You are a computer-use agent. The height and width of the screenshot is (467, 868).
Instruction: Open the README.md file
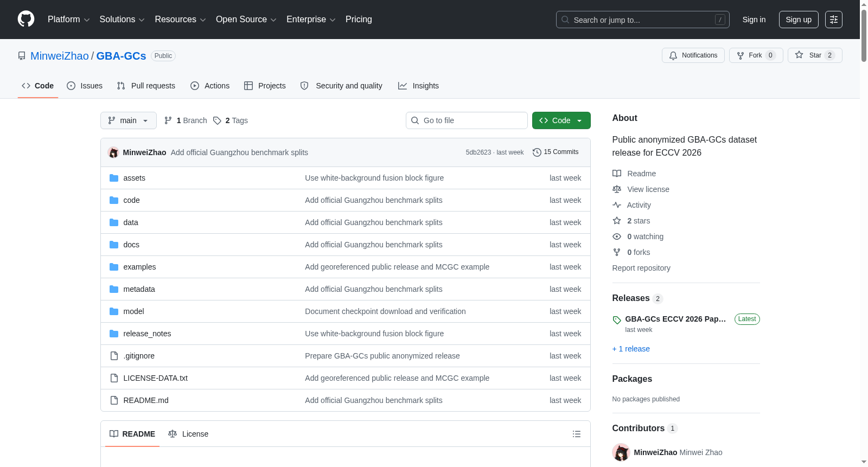pyautogui.click(x=146, y=400)
